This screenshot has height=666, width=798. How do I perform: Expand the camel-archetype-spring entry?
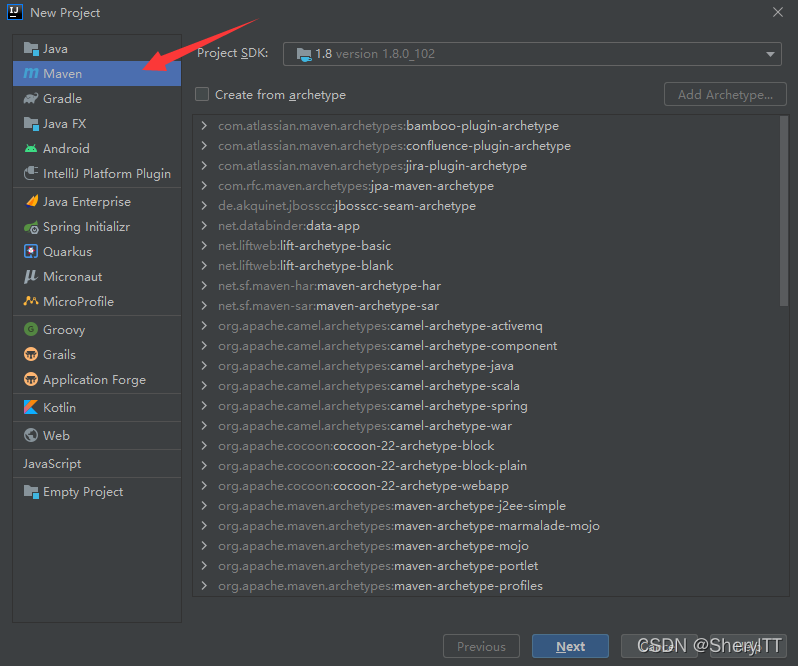(204, 406)
